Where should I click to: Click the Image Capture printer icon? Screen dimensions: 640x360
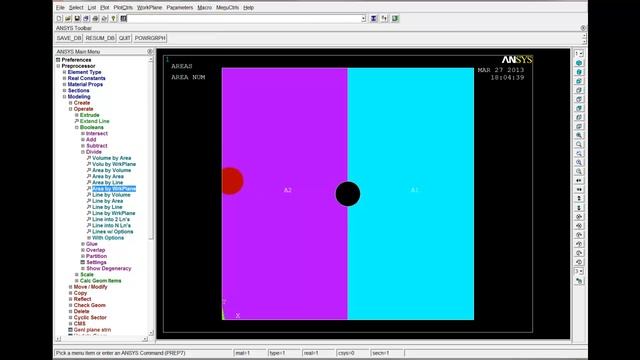95,18
